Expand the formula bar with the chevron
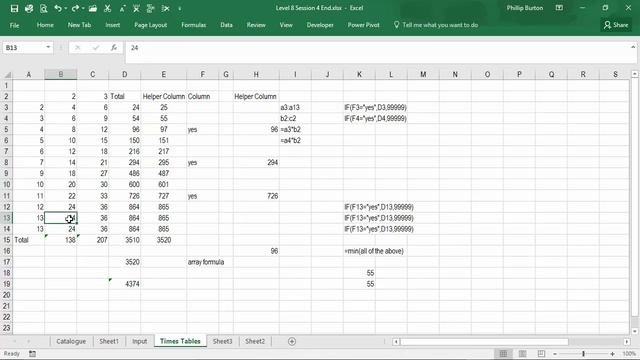This screenshot has height=360, width=640. click(633, 47)
